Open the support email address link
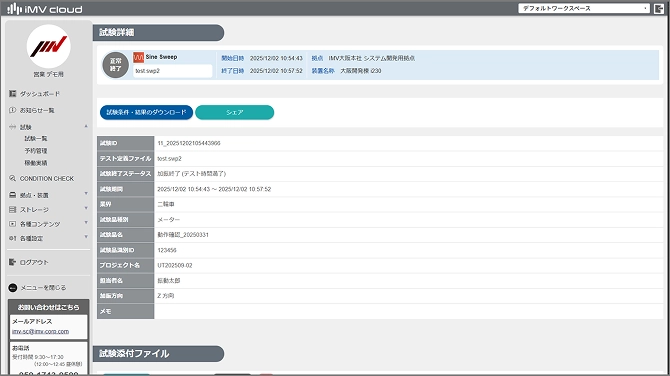This screenshot has height=376, width=670. tap(40, 332)
